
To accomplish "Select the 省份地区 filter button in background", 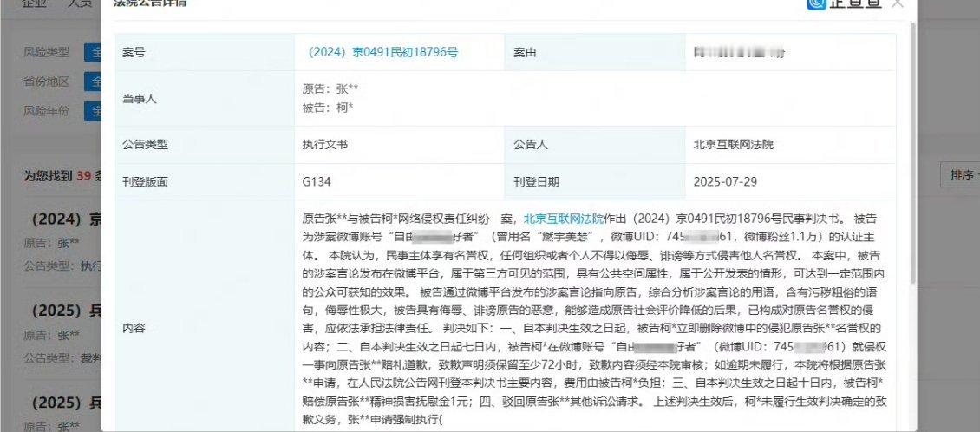I will coord(93,82).
